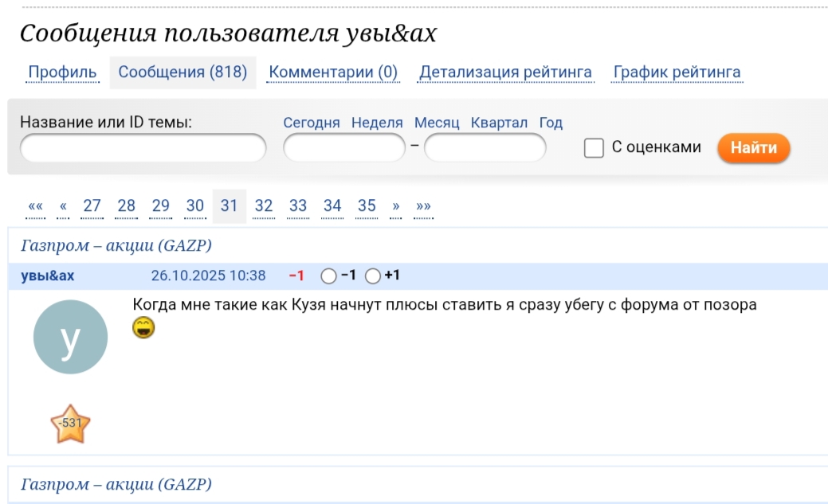The image size is (828, 504).
Task: Go to previous page with « link
Action: (x=63, y=206)
